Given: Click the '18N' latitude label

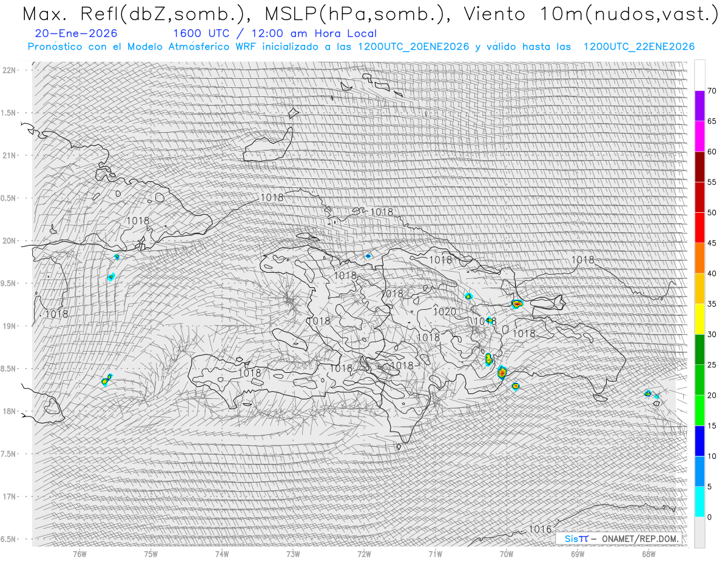Looking at the screenshot, I should pyautogui.click(x=10, y=411).
